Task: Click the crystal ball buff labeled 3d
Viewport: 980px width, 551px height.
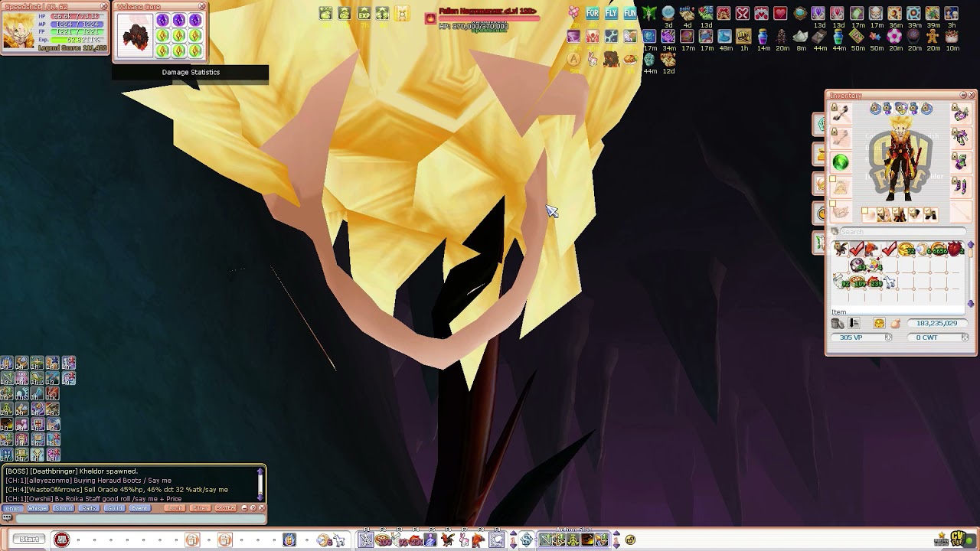Action: coord(668,13)
